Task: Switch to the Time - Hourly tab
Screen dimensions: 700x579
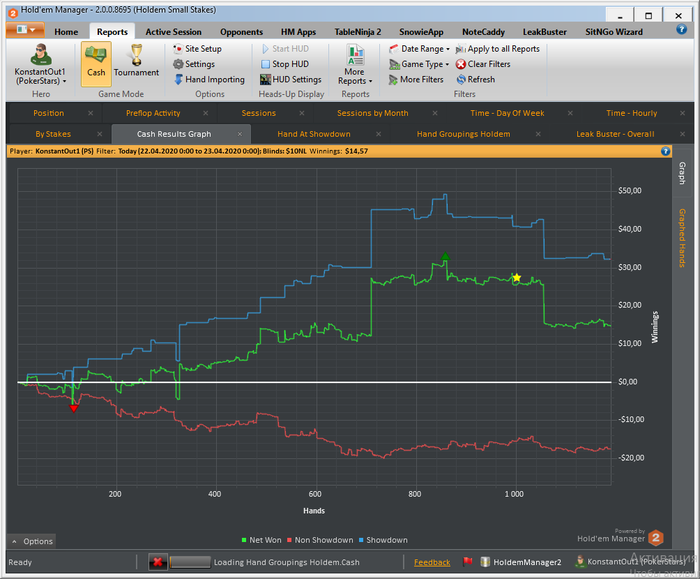Action: pos(631,113)
